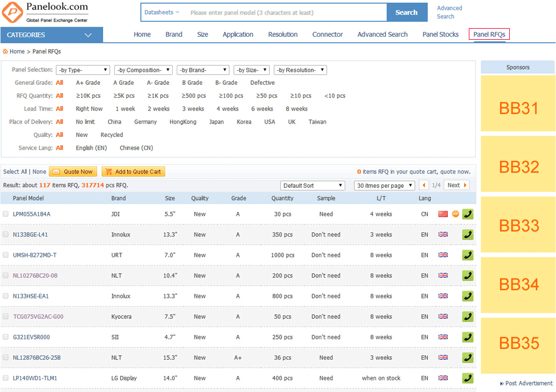556x392 pixels.
Task: Click the blue Search button
Action: [x=406, y=12]
